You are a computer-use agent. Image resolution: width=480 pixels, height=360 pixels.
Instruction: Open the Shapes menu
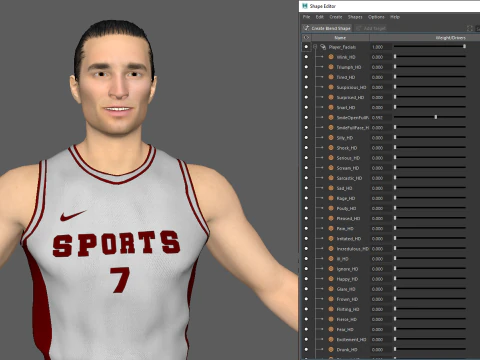355,17
